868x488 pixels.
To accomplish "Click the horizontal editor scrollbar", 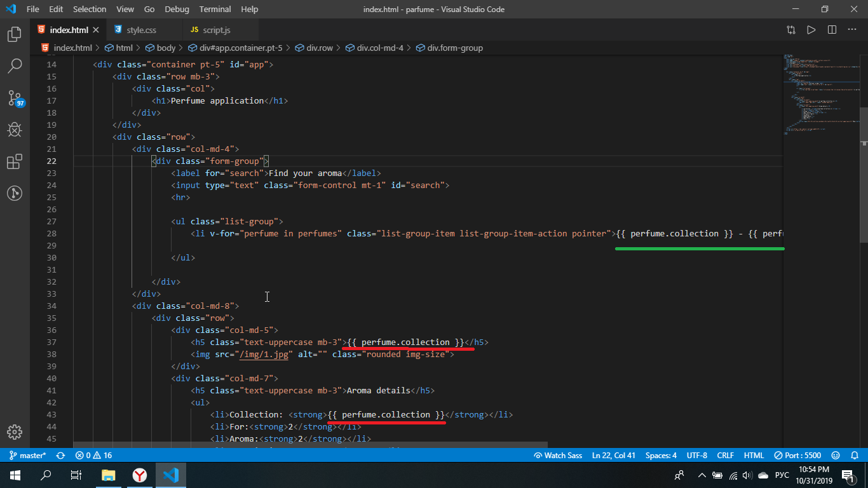I will click(x=310, y=445).
